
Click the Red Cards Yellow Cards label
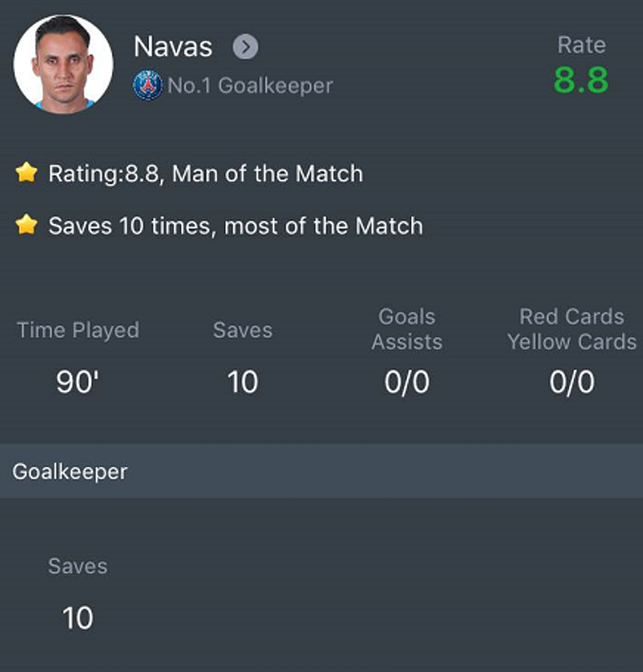click(x=572, y=328)
